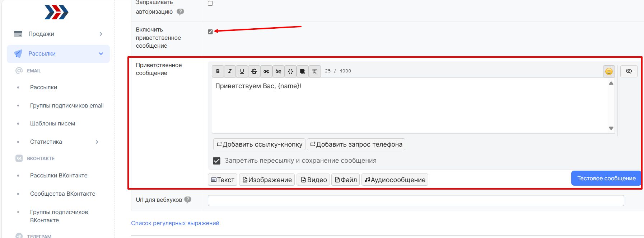The image size is (644, 238).
Task: Open the emoji picker
Action: (609, 71)
